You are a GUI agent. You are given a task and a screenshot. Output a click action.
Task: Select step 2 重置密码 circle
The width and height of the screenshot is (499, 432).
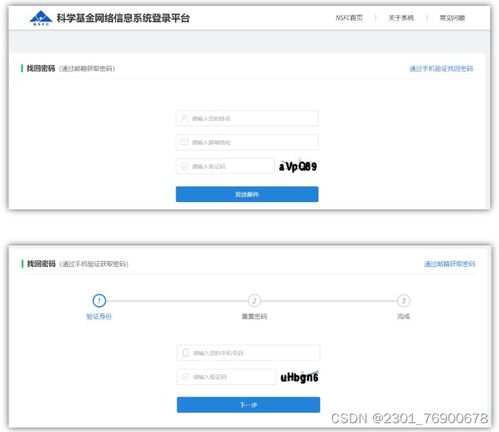click(x=254, y=301)
